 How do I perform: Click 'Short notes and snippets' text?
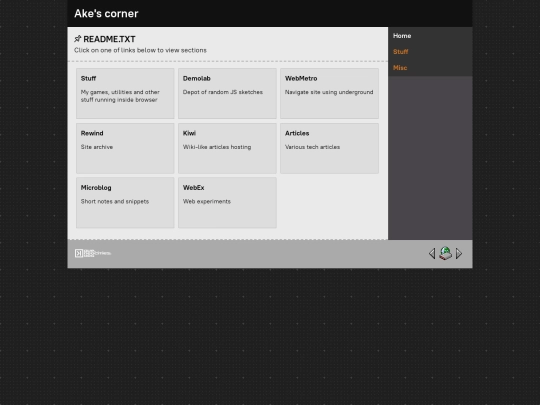115,201
